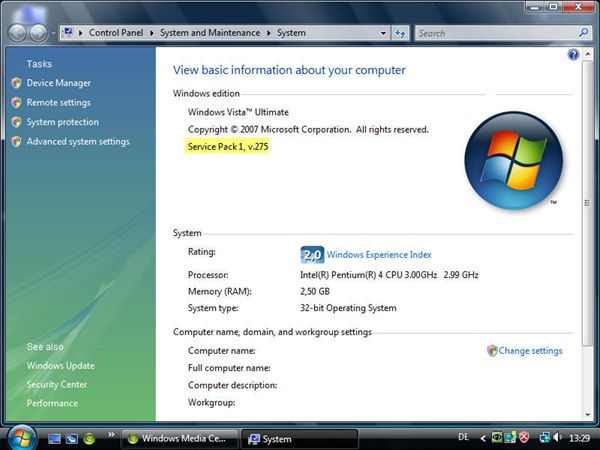
Task: Click the blue Help question mark icon
Action: pos(573,55)
